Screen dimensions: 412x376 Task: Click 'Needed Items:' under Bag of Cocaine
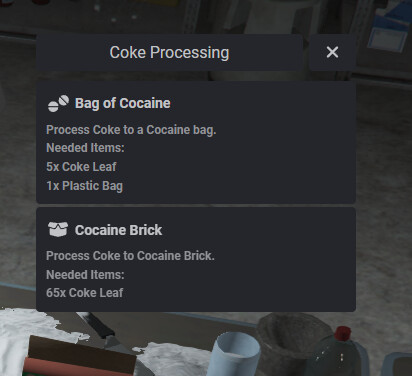[x=85, y=148]
